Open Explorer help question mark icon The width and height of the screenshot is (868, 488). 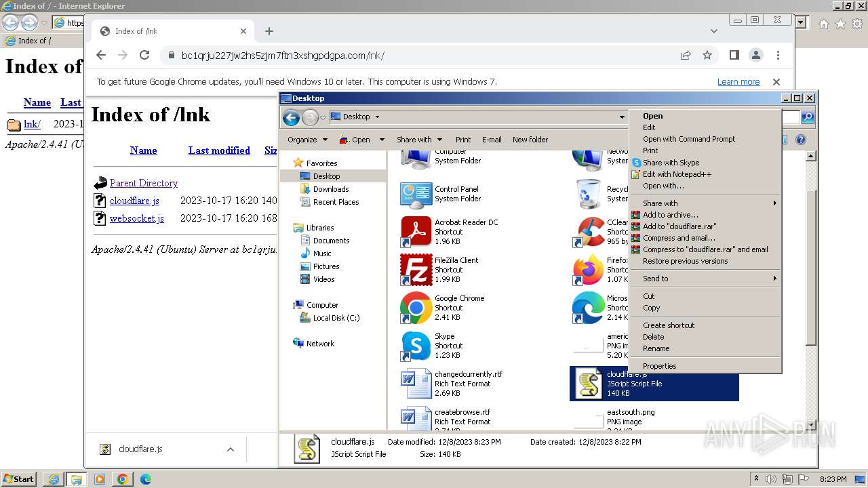(801, 140)
